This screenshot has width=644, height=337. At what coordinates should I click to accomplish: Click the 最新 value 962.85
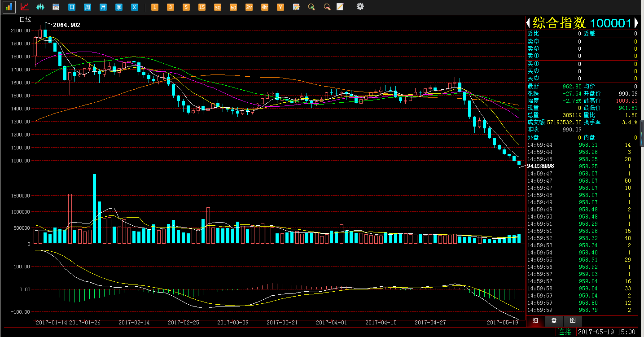pyautogui.click(x=572, y=86)
